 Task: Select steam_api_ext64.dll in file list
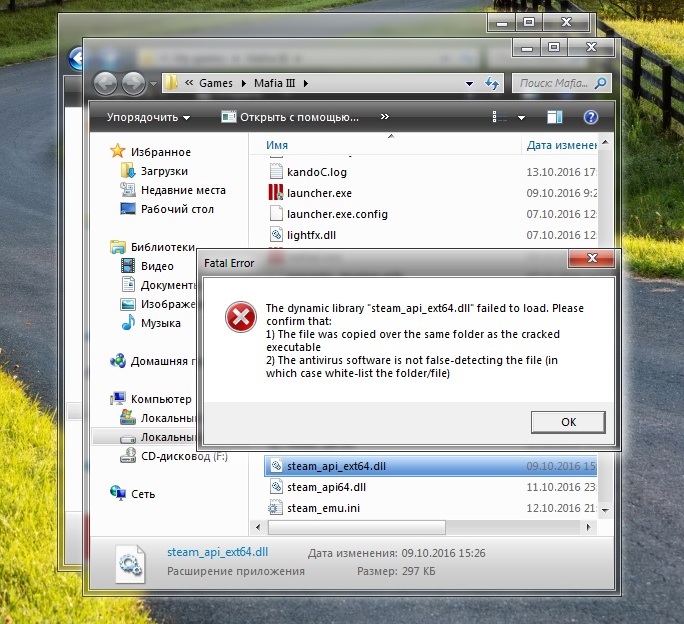tap(430, 466)
